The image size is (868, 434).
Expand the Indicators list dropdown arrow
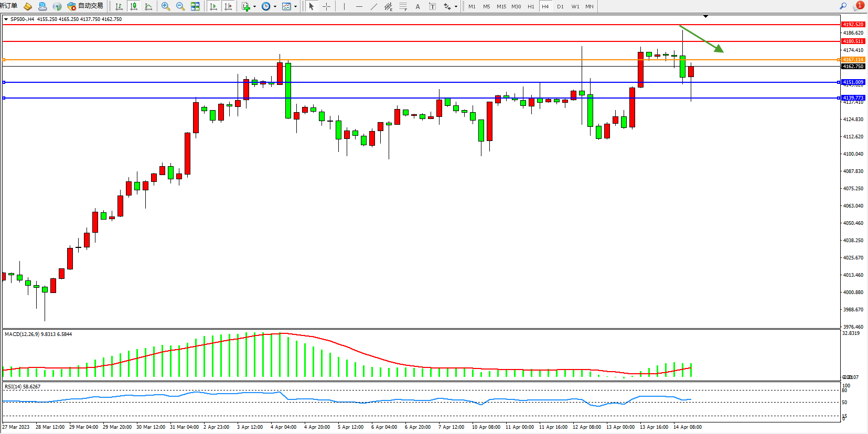[x=254, y=7]
